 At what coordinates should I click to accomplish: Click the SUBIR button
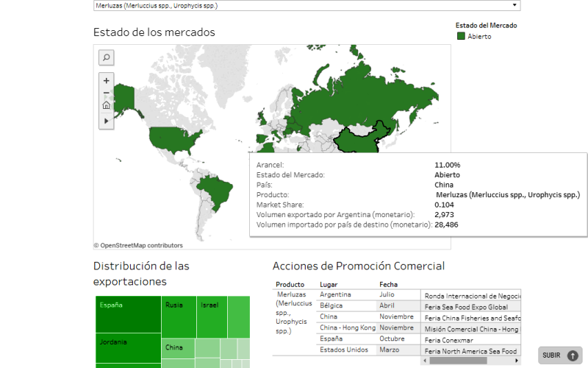[560, 355]
